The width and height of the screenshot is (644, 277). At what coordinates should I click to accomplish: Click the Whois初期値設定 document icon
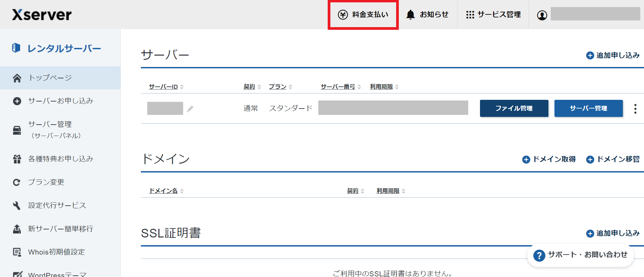[17, 252]
